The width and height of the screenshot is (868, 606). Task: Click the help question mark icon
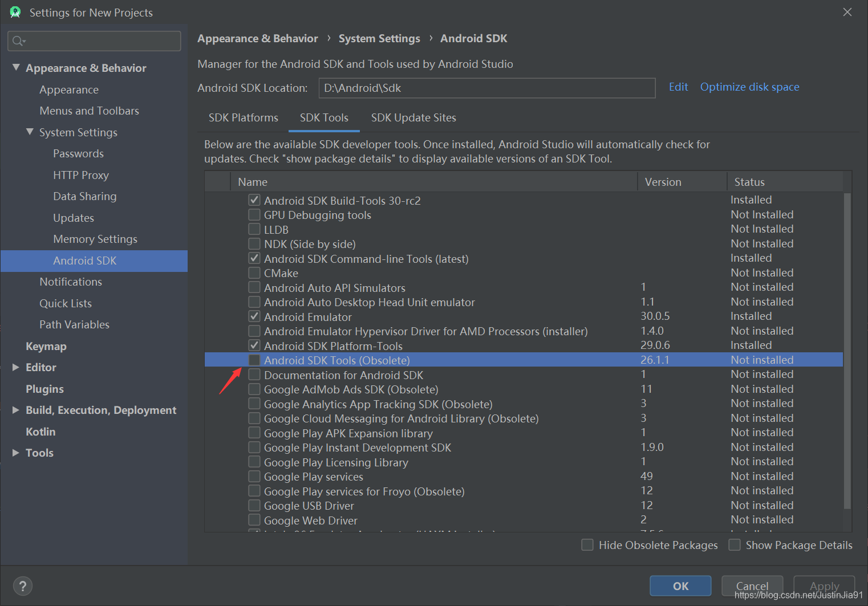(x=23, y=586)
